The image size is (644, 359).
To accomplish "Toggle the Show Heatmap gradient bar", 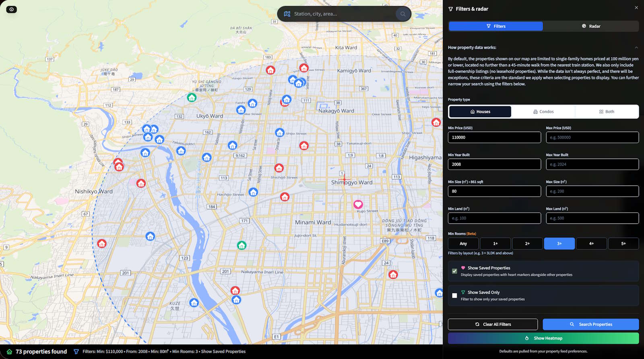I will pyautogui.click(x=543, y=338).
